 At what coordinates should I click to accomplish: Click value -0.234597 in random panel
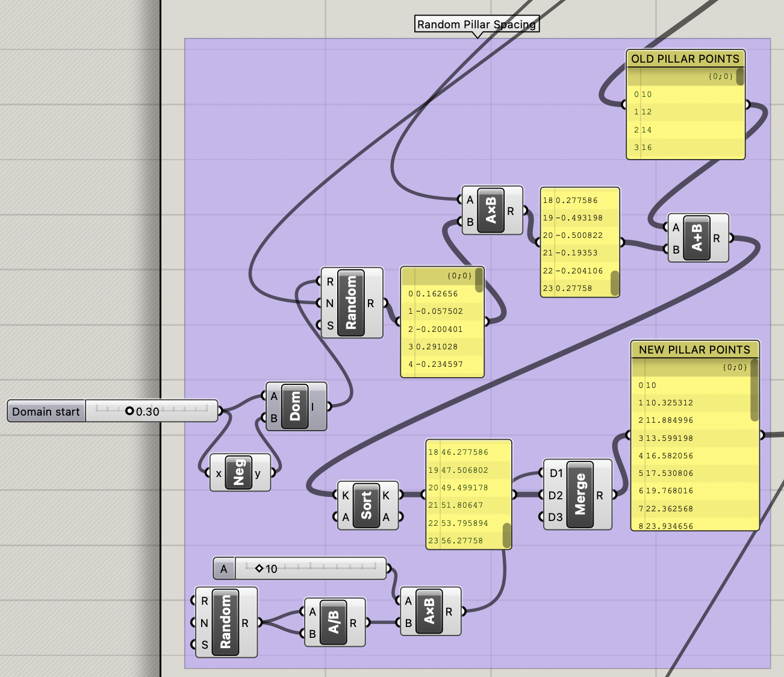coord(440,364)
